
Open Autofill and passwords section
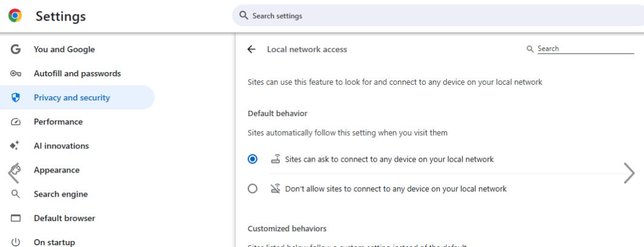pyautogui.click(x=77, y=74)
